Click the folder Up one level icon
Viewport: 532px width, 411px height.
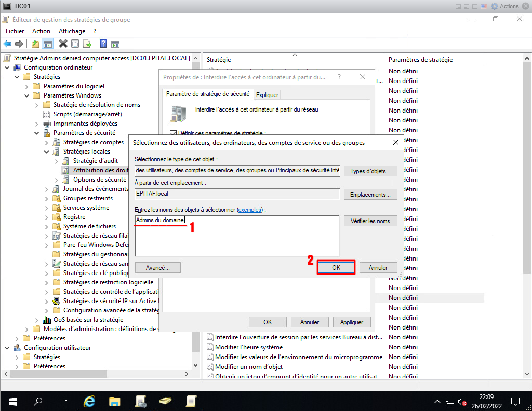(35, 44)
